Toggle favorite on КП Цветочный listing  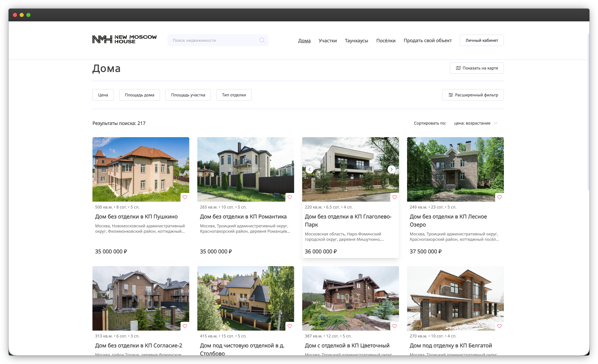[395, 326]
